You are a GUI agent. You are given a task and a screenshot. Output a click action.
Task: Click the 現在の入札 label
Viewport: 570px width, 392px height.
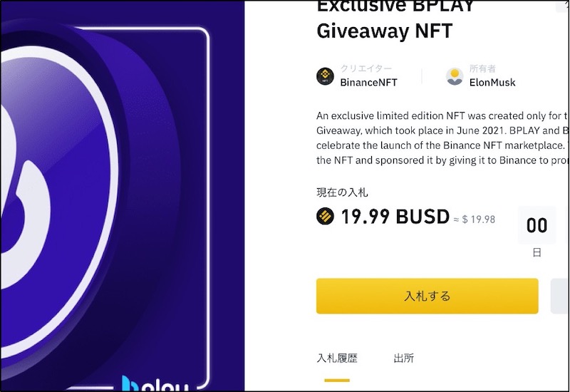pyautogui.click(x=342, y=192)
